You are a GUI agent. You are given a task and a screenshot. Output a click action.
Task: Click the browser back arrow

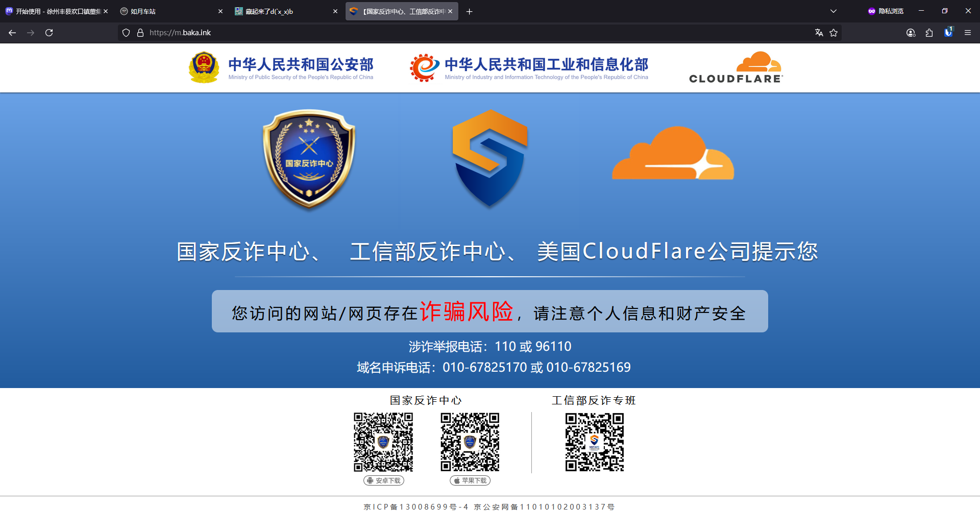click(12, 33)
